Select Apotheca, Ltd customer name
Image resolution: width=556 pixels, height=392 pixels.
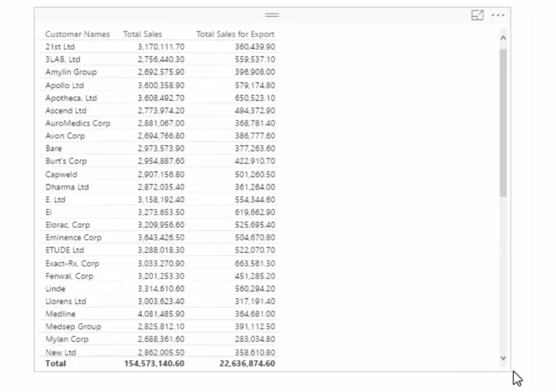(x=71, y=98)
